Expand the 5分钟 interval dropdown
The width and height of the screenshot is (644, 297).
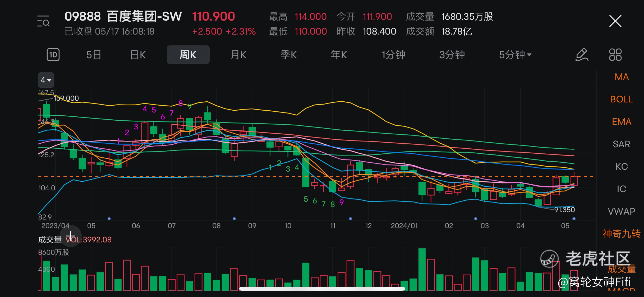point(515,55)
